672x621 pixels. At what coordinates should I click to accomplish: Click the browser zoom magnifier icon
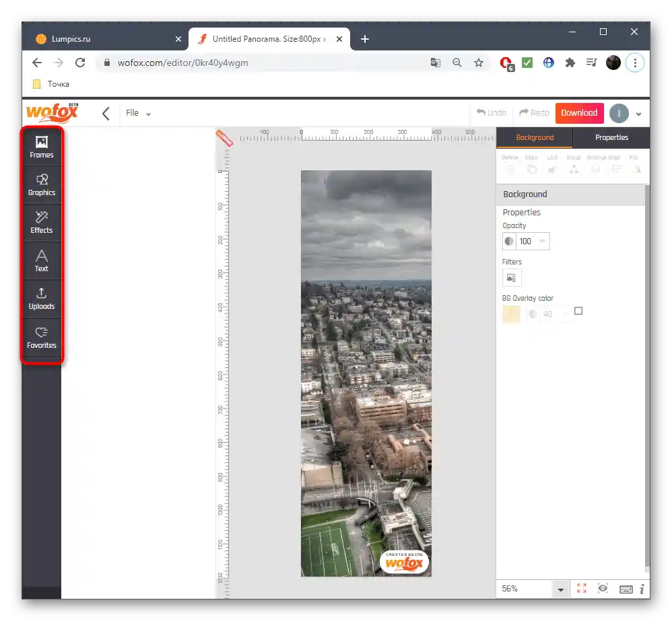pyautogui.click(x=457, y=63)
